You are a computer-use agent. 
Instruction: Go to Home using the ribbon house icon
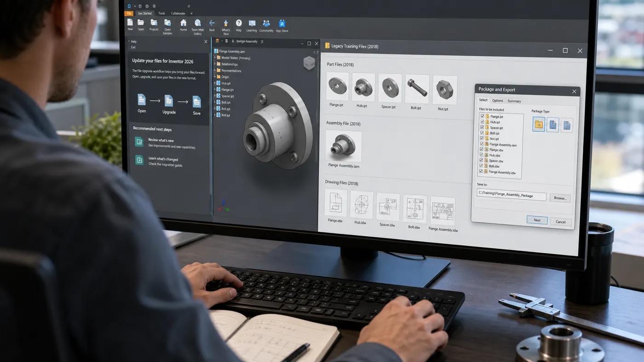pos(184,23)
